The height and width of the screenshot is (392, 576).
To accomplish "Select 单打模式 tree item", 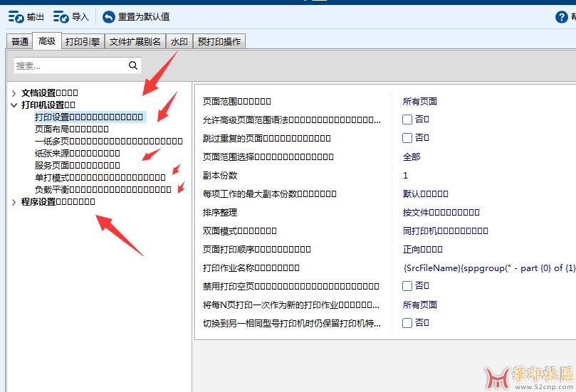I will (x=100, y=178).
